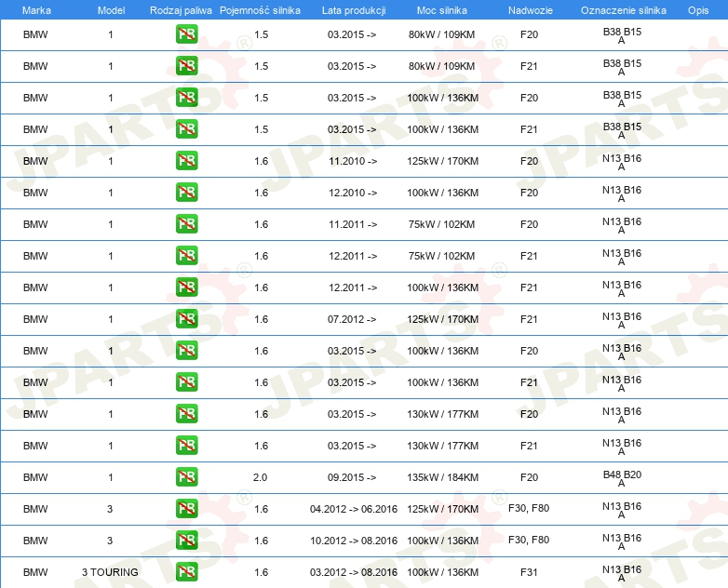The height and width of the screenshot is (588, 728).
Task: Click '125kW / 170KM' in the 11.2010 row
Action: tap(442, 161)
